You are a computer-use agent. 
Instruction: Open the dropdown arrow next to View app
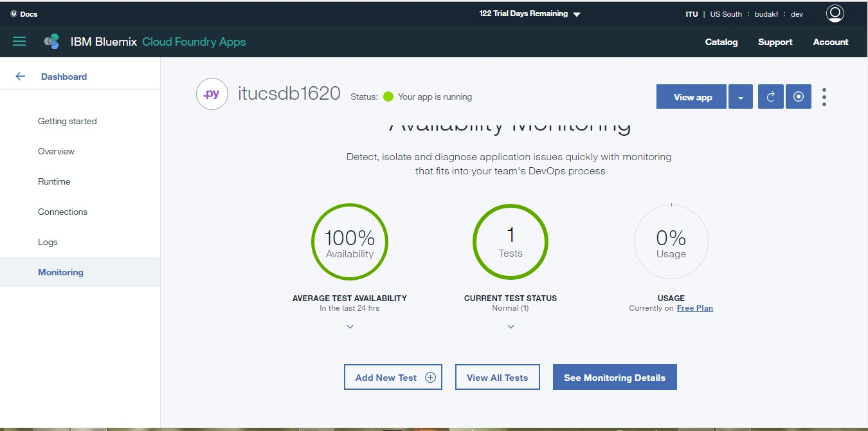coord(741,97)
